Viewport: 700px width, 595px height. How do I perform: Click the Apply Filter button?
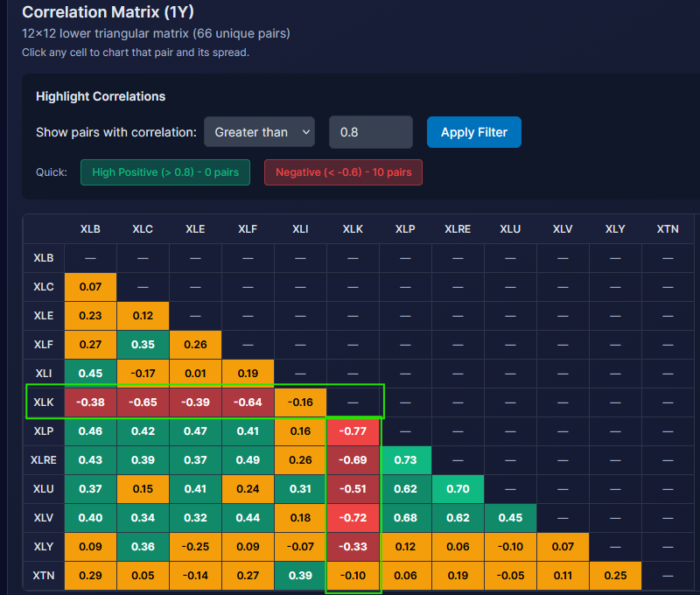tap(473, 132)
